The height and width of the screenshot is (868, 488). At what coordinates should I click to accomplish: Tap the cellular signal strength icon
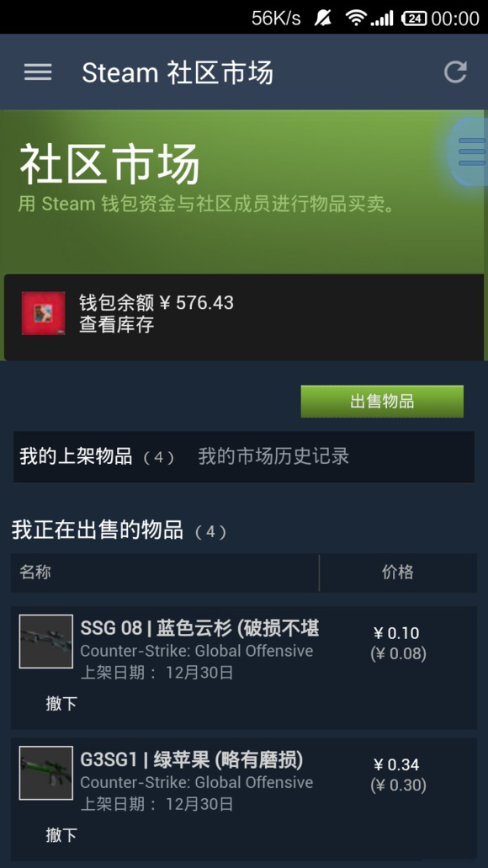coord(382,19)
